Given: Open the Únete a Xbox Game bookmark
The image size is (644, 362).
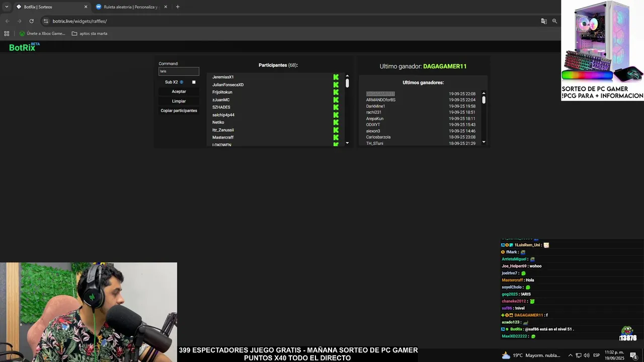Looking at the screenshot, I should [x=42, y=34].
